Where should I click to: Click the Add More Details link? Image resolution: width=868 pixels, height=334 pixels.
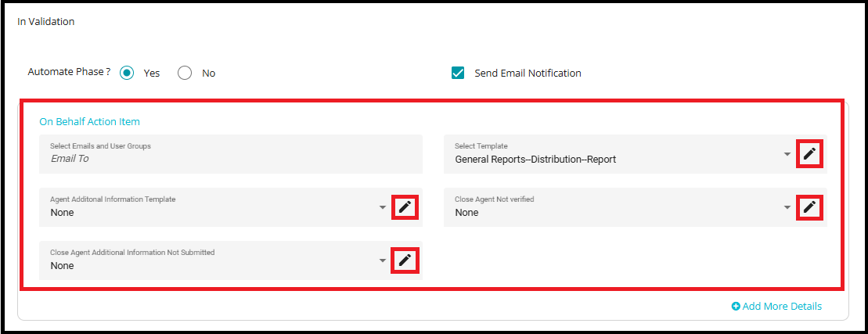[x=782, y=307]
